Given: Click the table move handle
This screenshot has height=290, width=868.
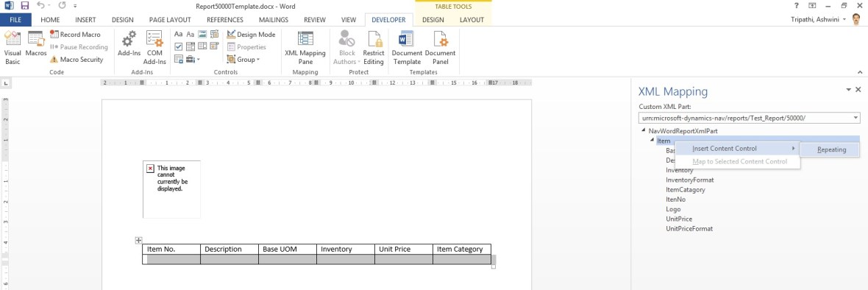Looking at the screenshot, I should click(x=138, y=240).
